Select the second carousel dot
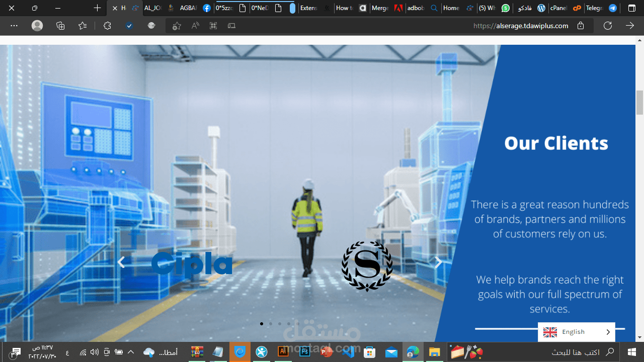The width and height of the screenshot is (644, 362). coord(271,324)
